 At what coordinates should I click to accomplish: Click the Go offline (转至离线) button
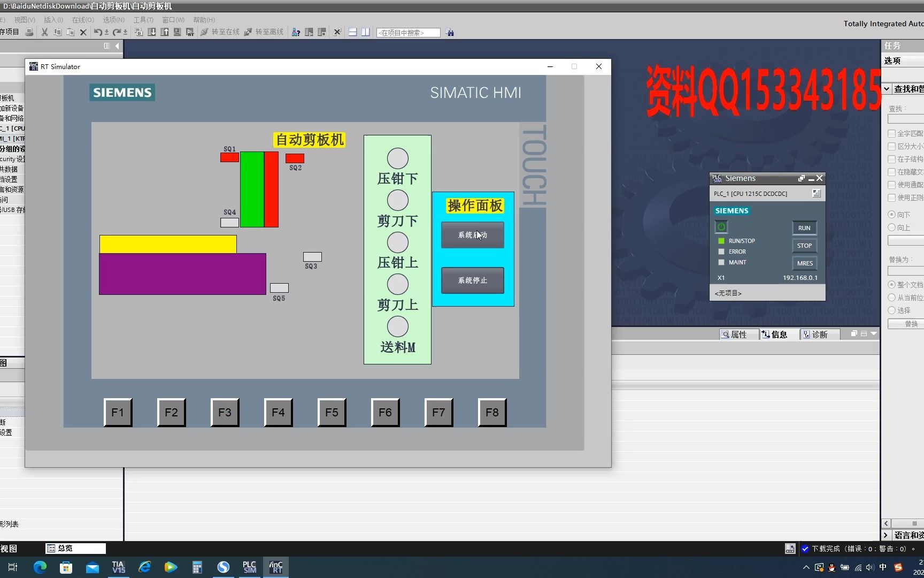coord(264,32)
